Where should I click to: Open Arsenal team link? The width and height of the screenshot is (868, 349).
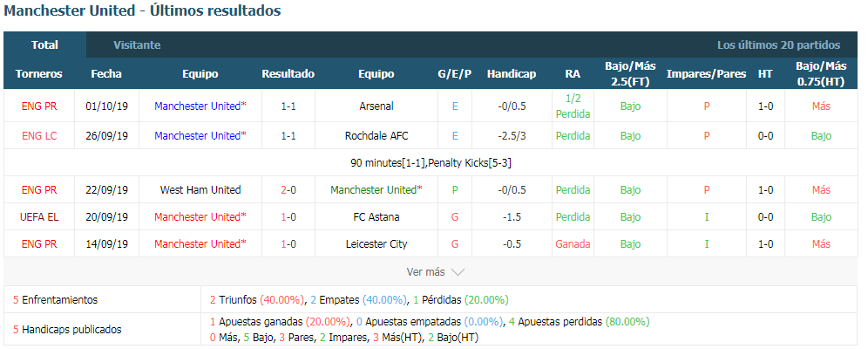tap(376, 106)
